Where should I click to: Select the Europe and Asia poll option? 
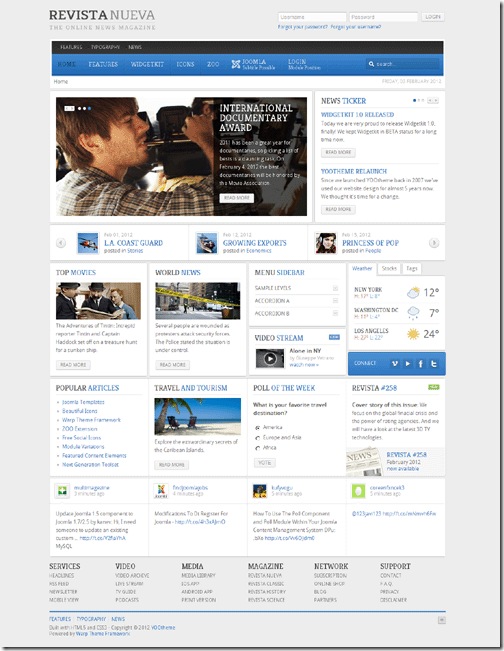click(x=257, y=438)
